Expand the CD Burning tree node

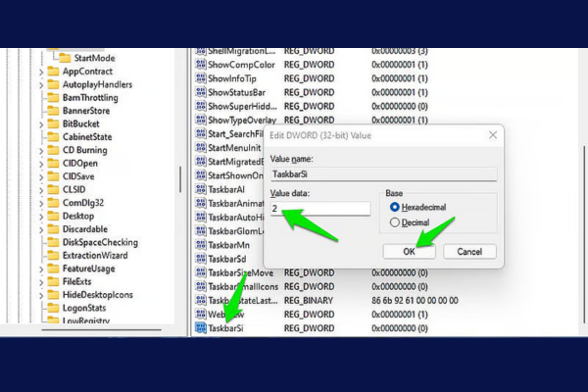click(41, 151)
